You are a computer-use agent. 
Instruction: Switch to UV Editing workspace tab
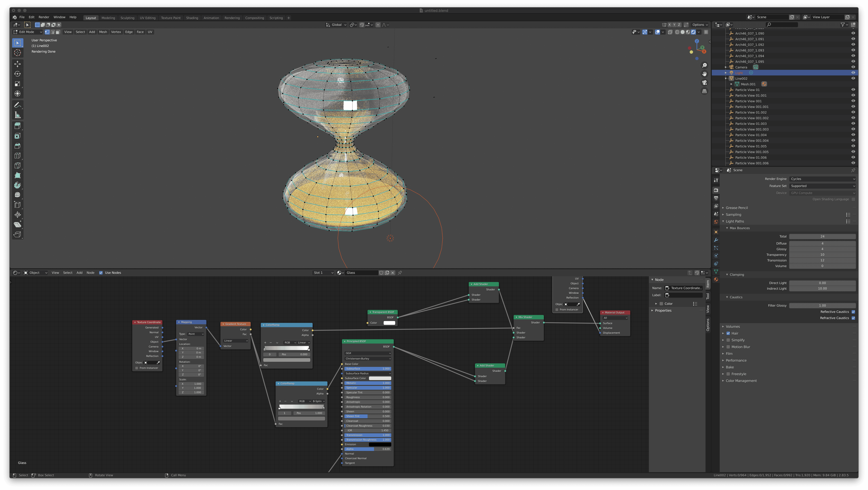point(148,18)
